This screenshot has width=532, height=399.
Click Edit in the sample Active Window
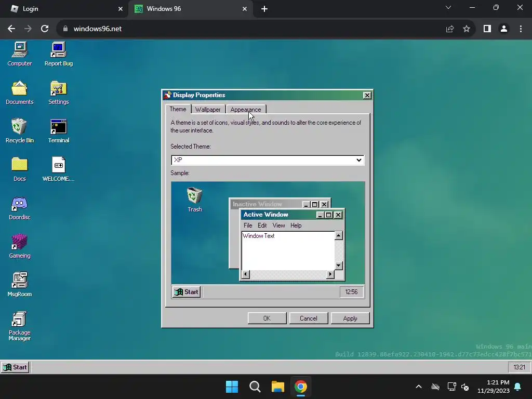(x=262, y=225)
